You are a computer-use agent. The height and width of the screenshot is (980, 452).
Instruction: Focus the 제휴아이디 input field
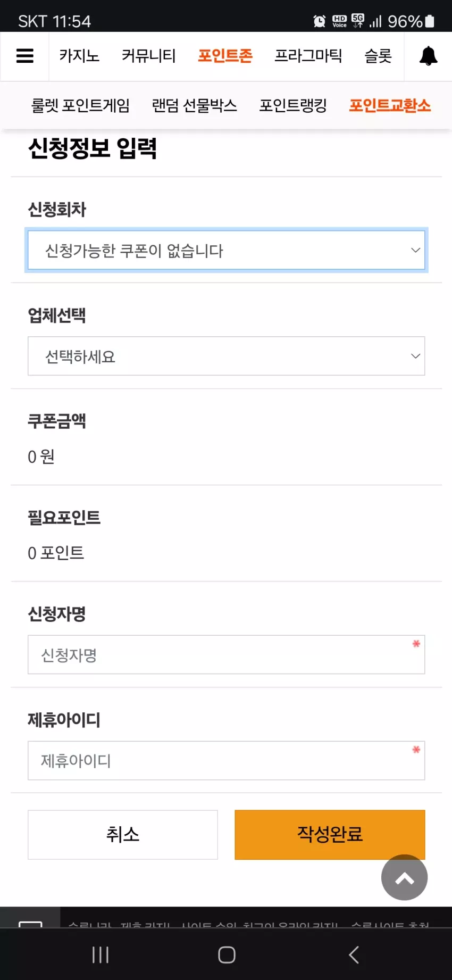(x=227, y=760)
